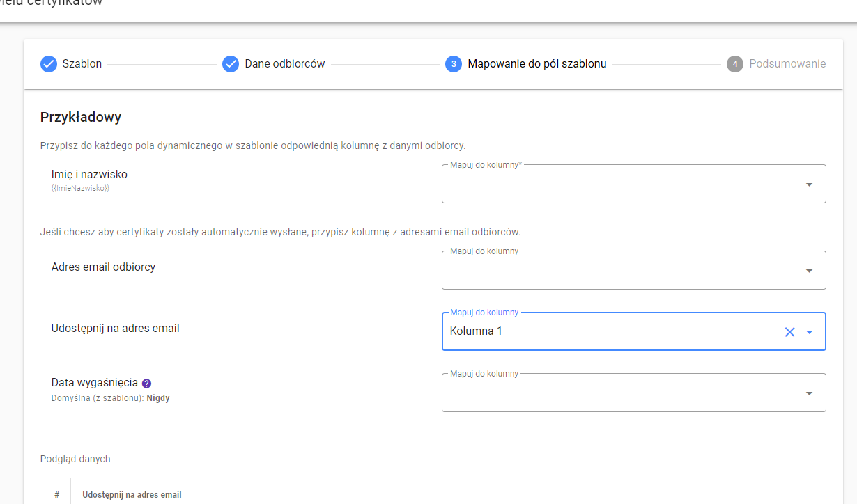Select Mapowanie do pól szablonu step label

537,64
